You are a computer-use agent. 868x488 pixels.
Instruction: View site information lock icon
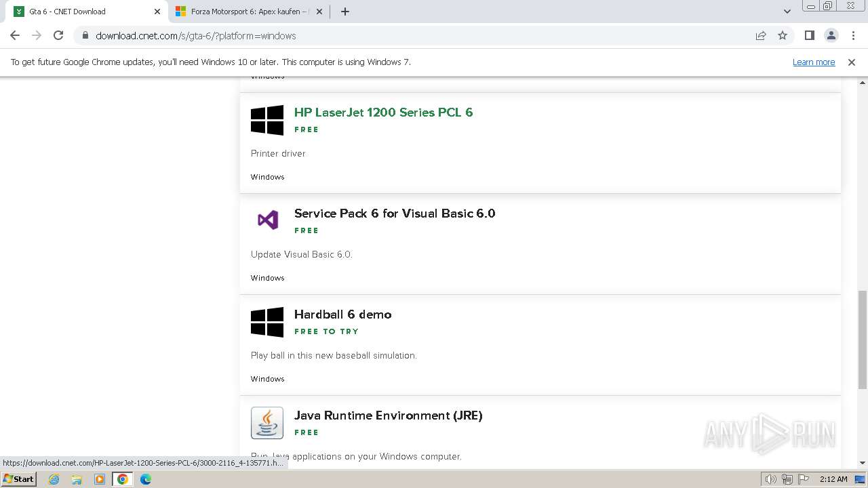(x=85, y=36)
